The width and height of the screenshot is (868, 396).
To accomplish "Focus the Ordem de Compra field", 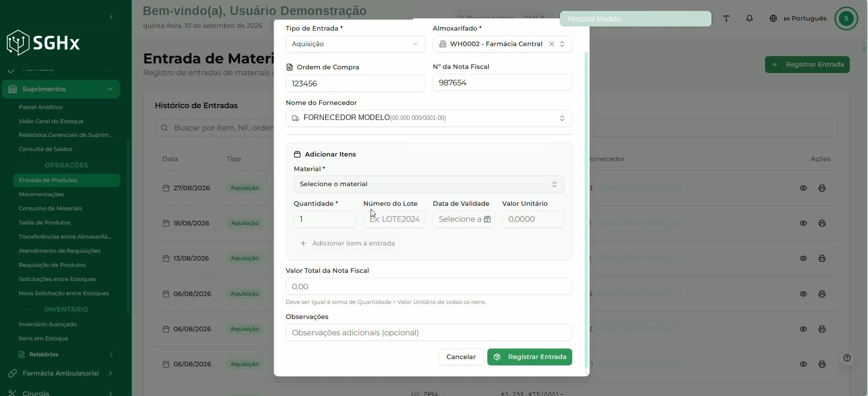I will (355, 83).
